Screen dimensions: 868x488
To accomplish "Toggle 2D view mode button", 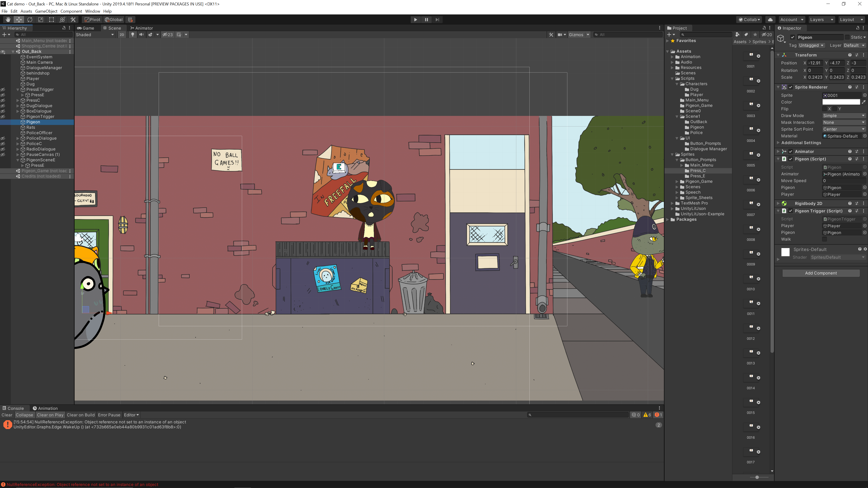I will click(x=122, y=35).
